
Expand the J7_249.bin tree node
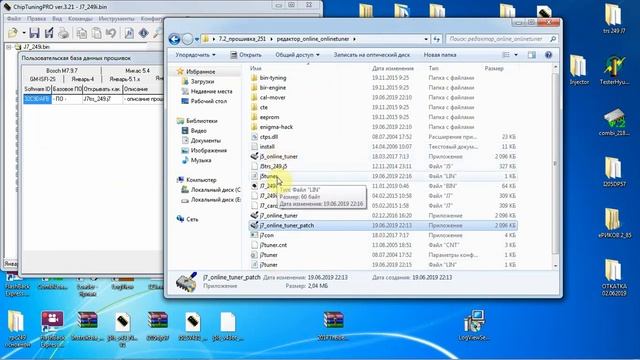point(9,47)
